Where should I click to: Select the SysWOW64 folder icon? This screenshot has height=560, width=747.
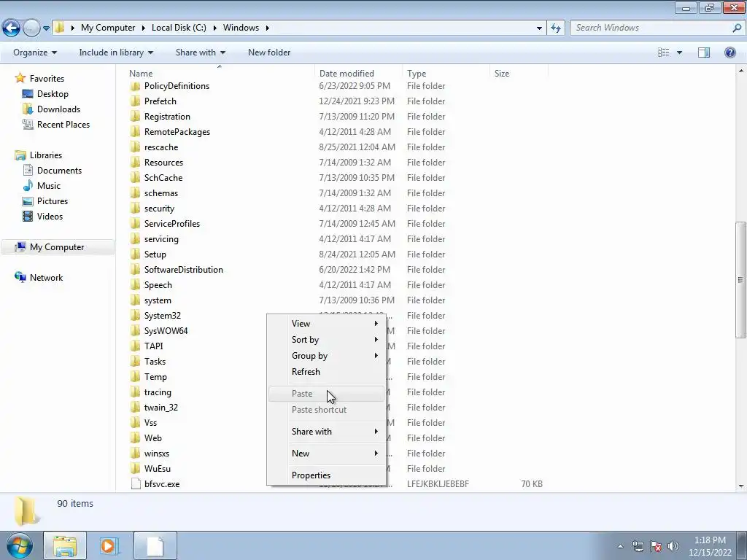click(x=135, y=330)
